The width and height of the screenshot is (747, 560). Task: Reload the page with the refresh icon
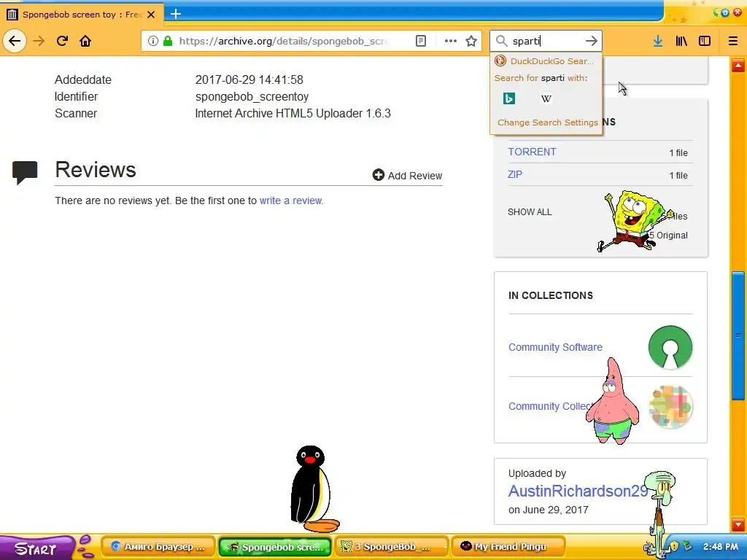62,41
